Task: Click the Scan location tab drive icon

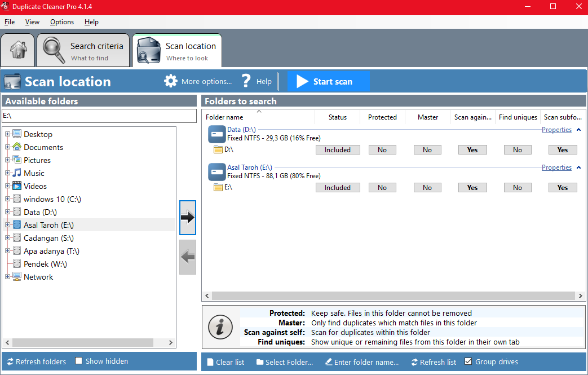Action: tap(148, 50)
